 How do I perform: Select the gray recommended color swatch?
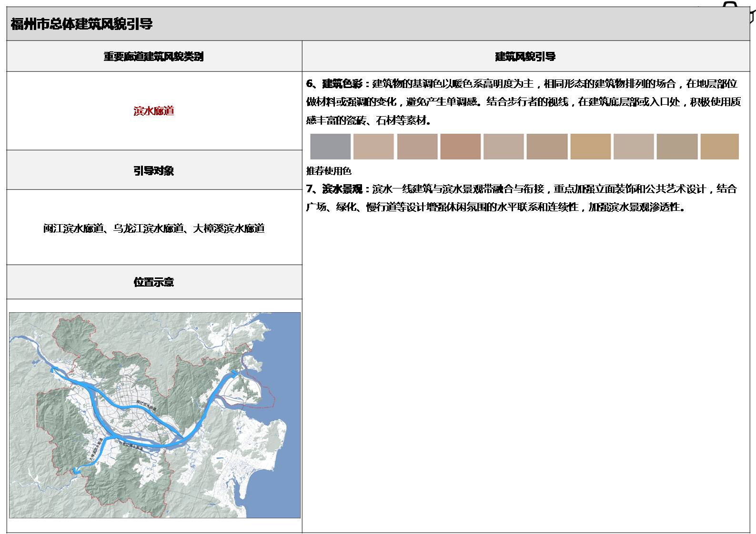click(330, 147)
